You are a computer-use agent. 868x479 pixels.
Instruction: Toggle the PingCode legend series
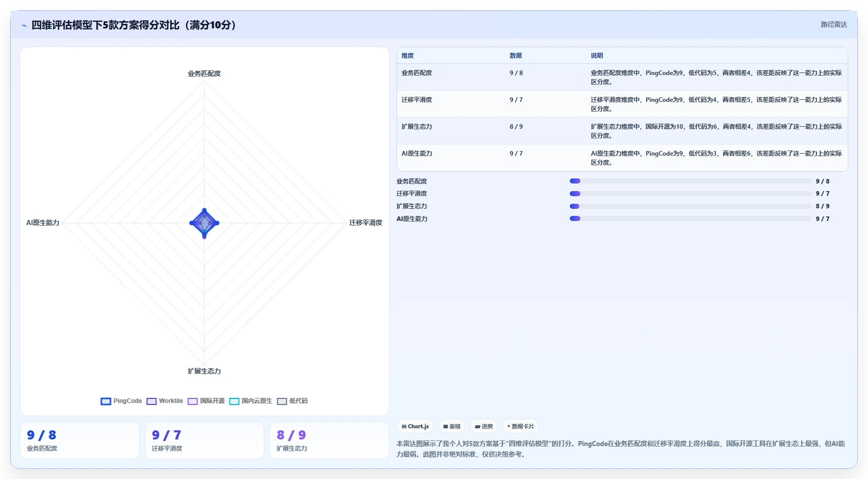[x=121, y=401]
